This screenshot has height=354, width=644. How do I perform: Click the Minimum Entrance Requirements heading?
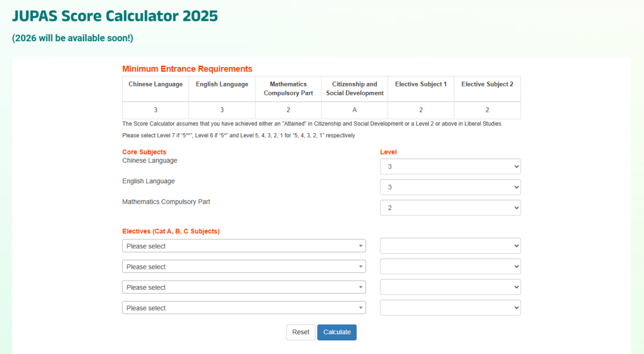point(187,69)
